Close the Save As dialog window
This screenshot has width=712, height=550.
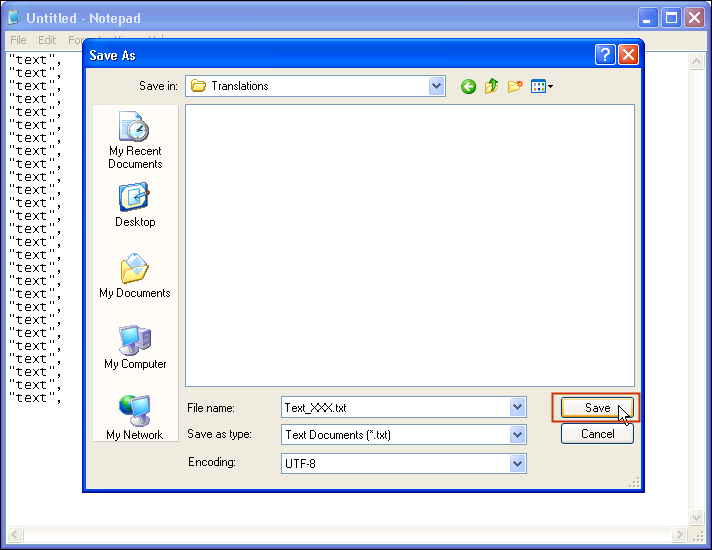point(628,55)
